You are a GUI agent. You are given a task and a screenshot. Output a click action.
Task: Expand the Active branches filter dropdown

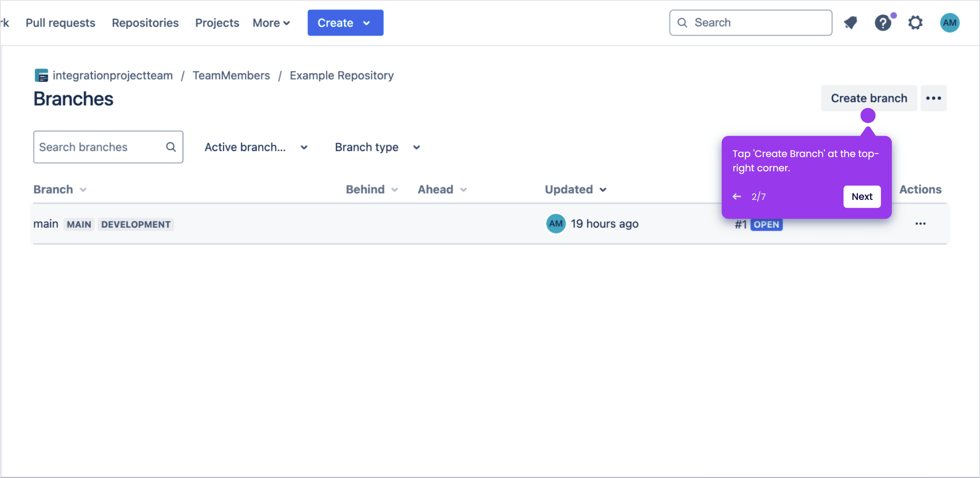click(257, 147)
